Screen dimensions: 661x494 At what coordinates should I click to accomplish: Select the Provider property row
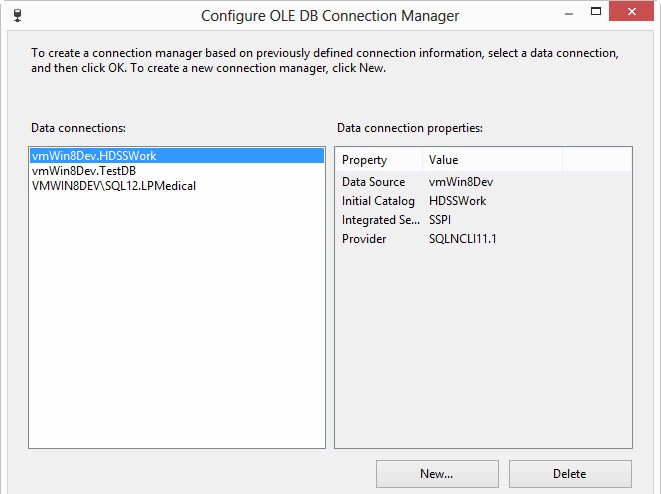tap(364, 239)
